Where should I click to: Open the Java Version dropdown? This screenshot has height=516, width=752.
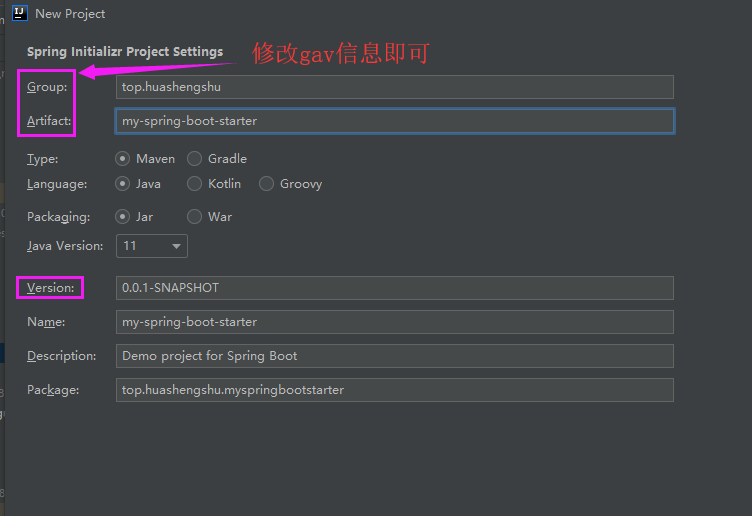point(152,246)
